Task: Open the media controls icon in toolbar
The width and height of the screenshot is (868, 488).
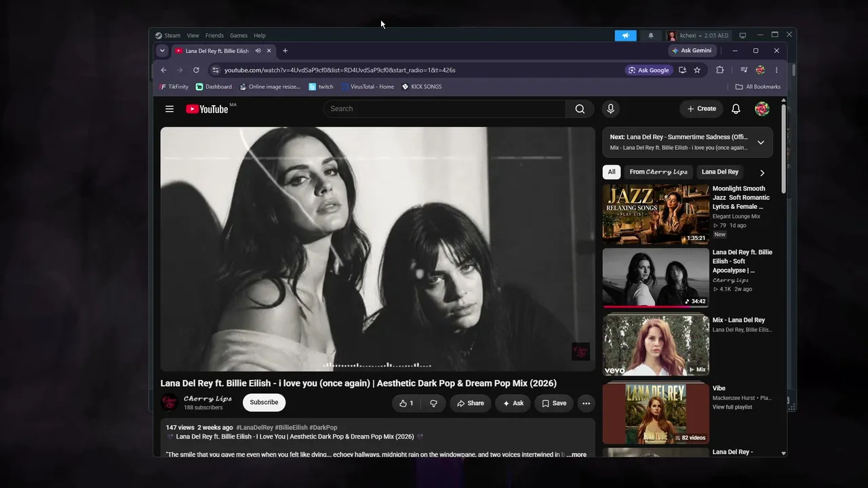Action: click(x=744, y=70)
